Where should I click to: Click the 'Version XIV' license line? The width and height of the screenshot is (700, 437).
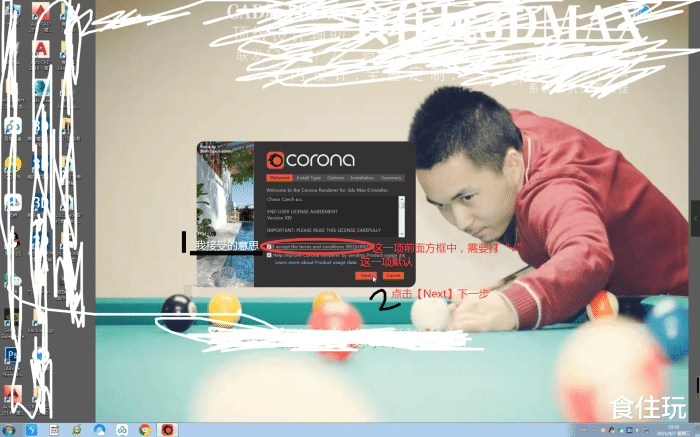pyautogui.click(x=279, y=218)
